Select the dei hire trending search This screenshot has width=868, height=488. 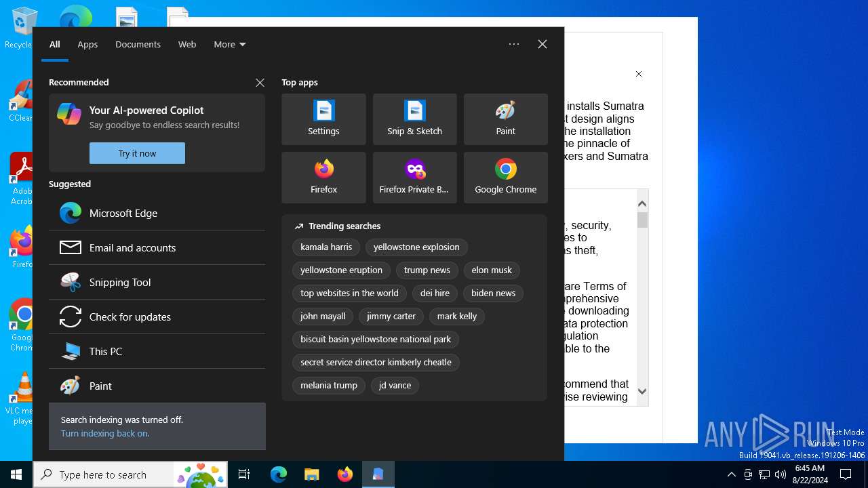pyautogui.click(x=435, y=293)
